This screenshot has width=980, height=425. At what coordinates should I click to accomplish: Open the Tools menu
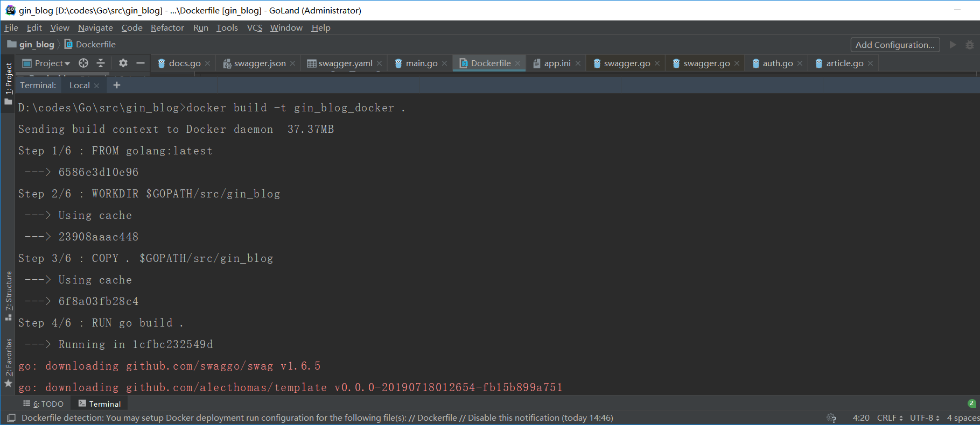coord(227,28)
